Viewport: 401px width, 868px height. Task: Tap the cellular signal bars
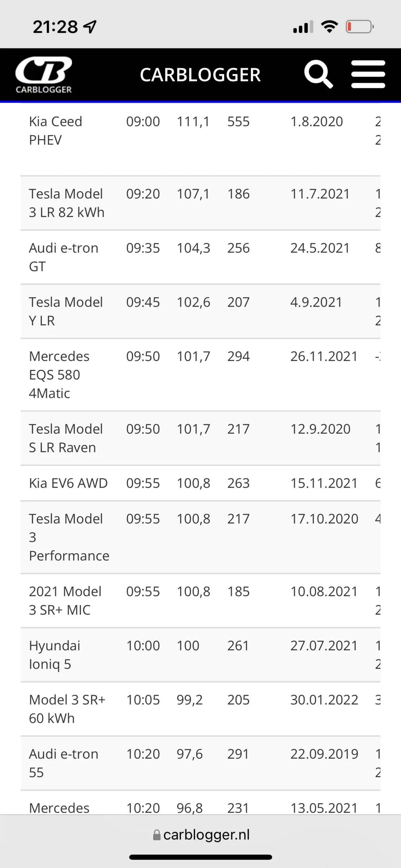[303, 27]
